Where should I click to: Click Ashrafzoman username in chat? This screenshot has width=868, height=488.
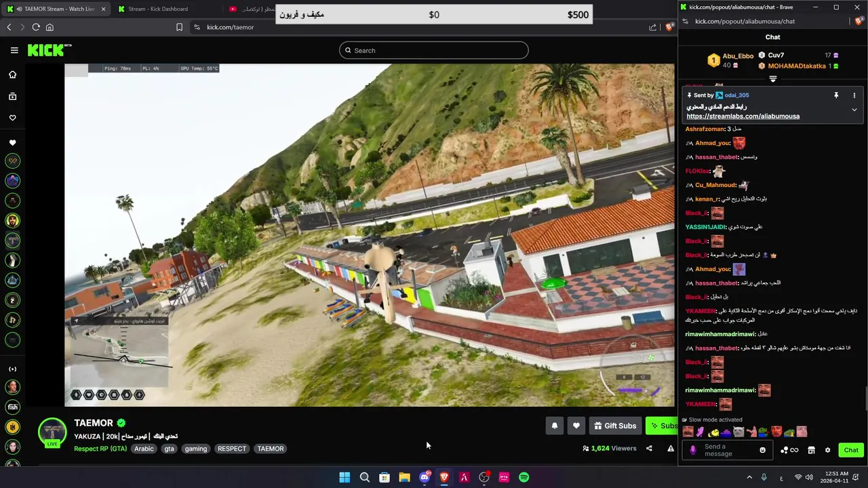[x=705, y=129]
